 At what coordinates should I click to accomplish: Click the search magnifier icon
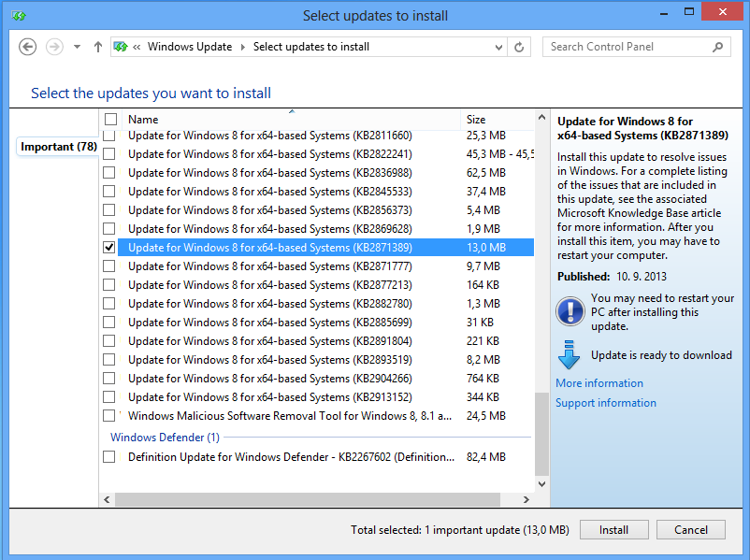(718, 47)
